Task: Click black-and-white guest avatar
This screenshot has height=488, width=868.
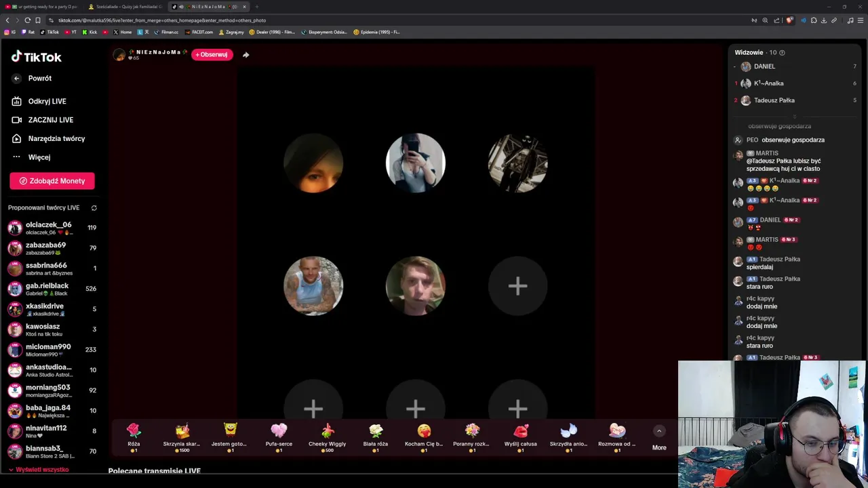Action: (518, 163)
